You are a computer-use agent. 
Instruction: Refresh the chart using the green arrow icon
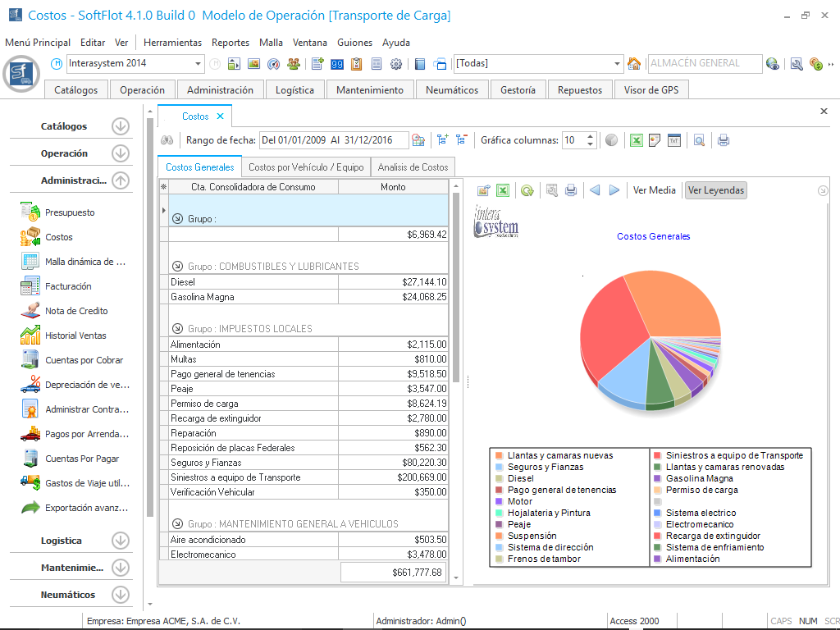pyautogui.click(x=527, y=190)
